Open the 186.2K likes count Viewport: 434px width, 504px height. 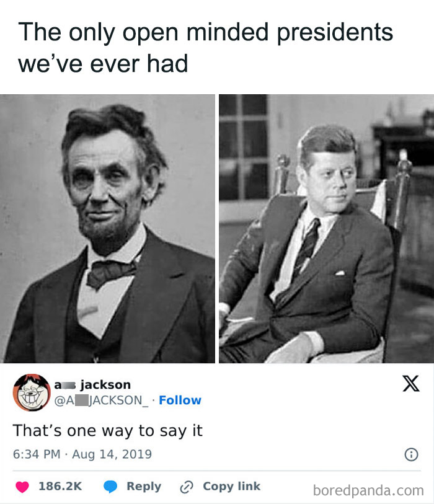click(60, 486)
